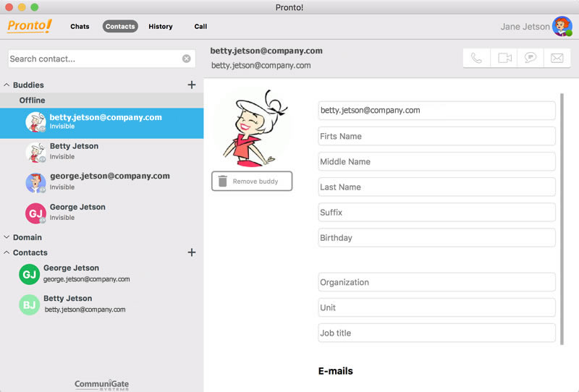Click the Organization field
This screenshot has width=579, height=392.
tap(436, 282)
